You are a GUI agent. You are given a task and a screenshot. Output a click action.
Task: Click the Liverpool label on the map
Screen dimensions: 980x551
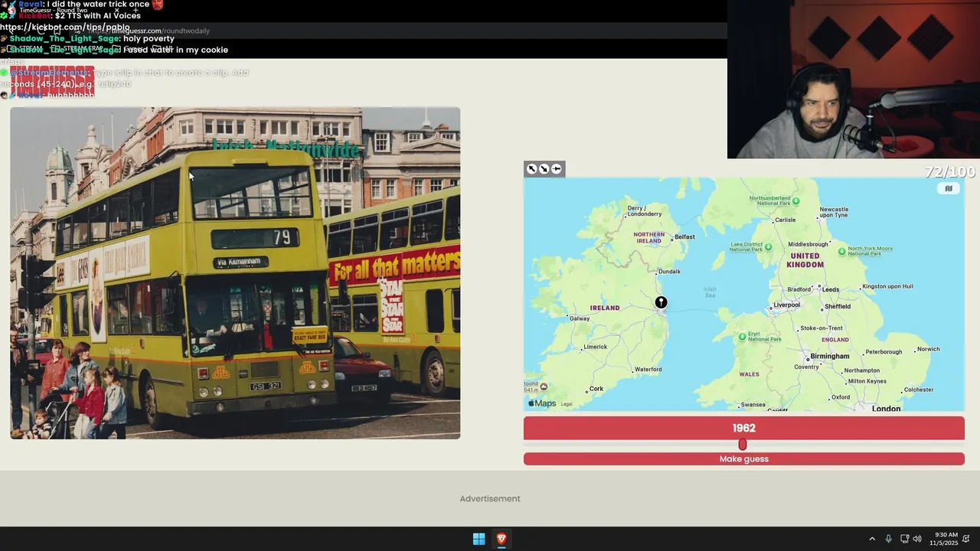click(x=786, y=305)
